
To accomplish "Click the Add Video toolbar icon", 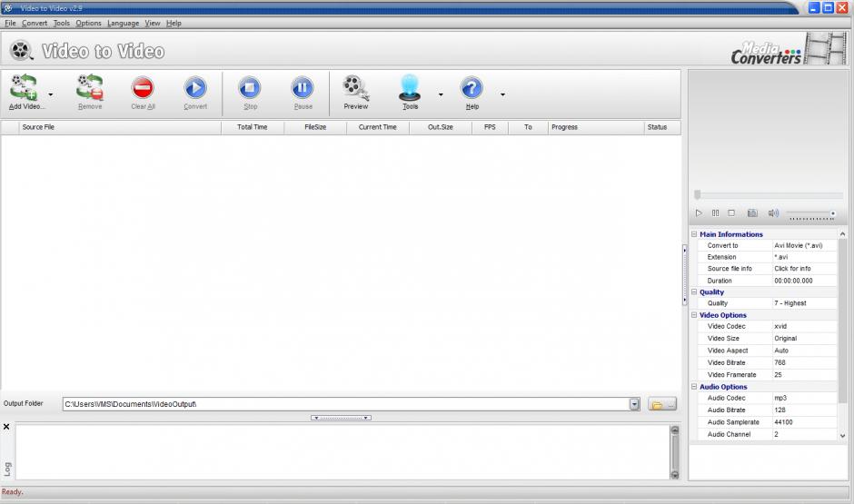I will (x=24, y=87).
